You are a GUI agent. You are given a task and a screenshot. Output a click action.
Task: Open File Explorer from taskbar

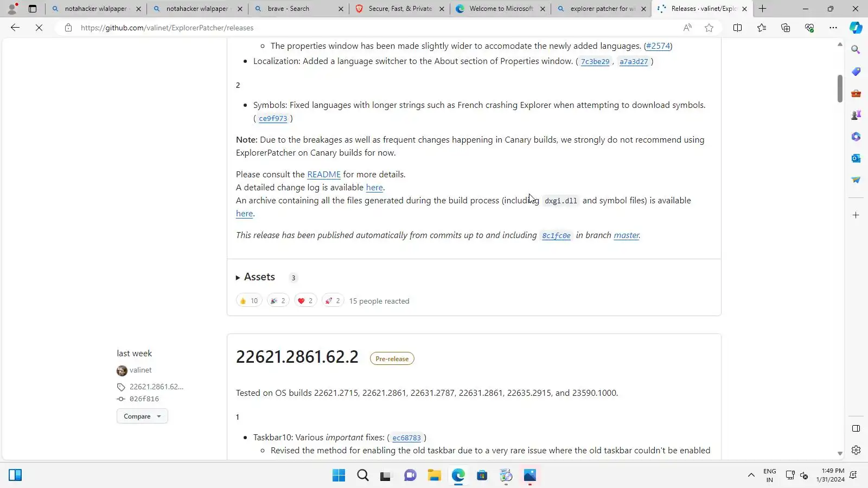tap(434, 476)
